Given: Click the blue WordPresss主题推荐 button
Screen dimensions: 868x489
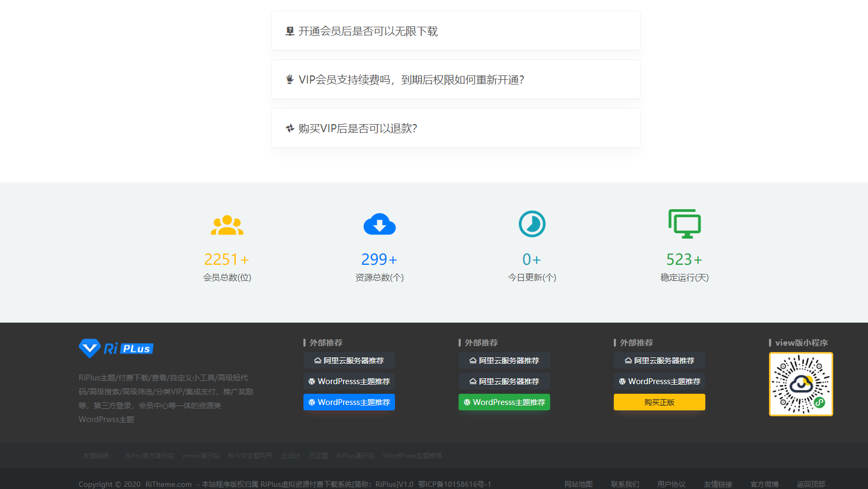Looking at the screenshot, I should [349, 402].
